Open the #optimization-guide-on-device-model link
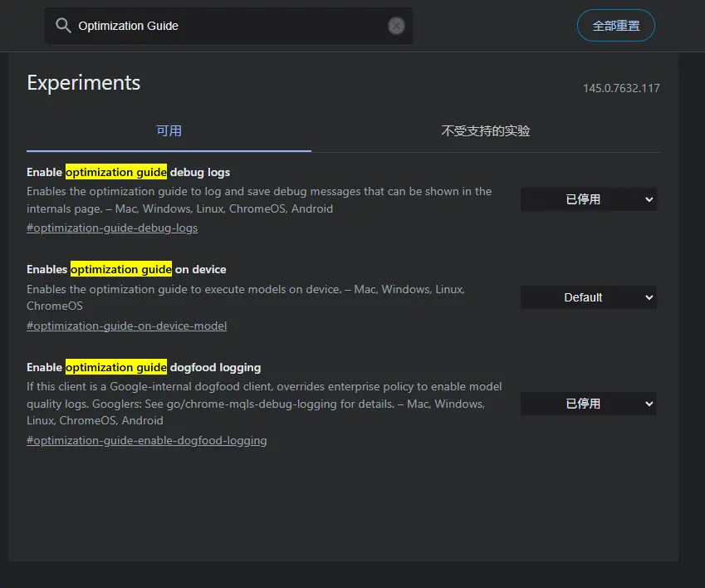The image size is (705, 588). (x=126, y=326)
